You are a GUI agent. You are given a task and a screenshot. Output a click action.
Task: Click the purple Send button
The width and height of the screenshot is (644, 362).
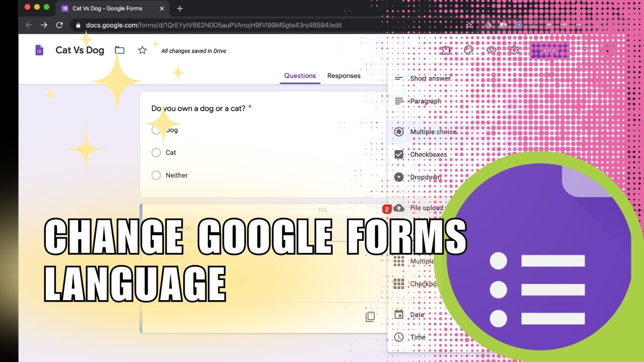tap(549, 50)
